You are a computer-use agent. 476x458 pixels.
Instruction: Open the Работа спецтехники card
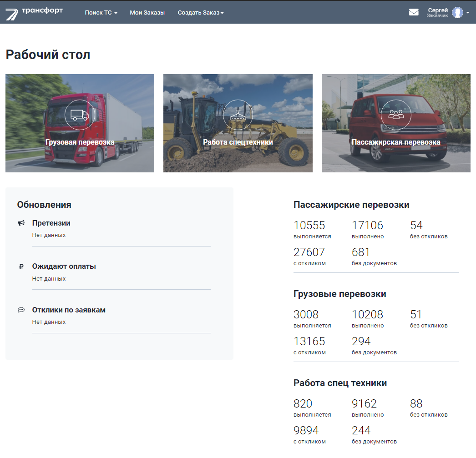tap(238, 123)
